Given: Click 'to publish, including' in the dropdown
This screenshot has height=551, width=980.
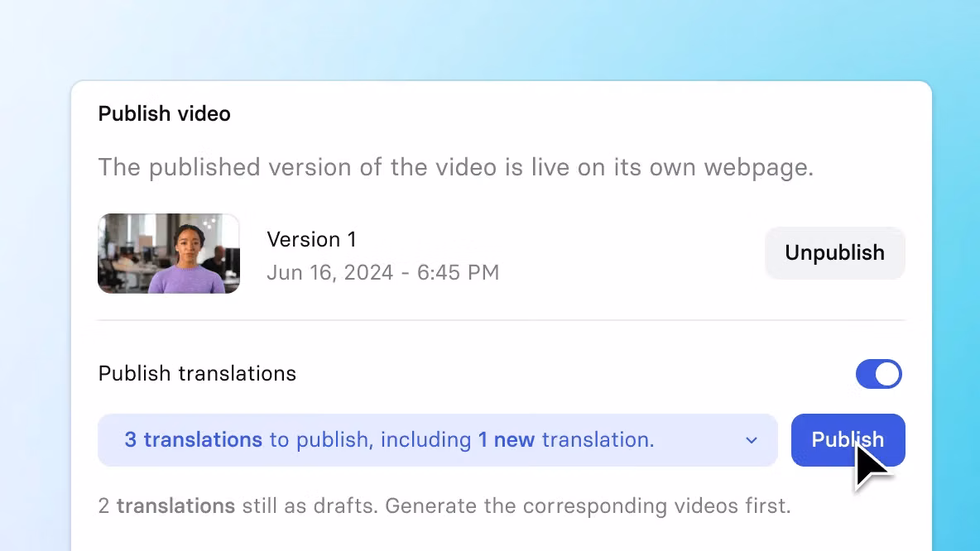Looking at the screenshot, I should point(370,440).
